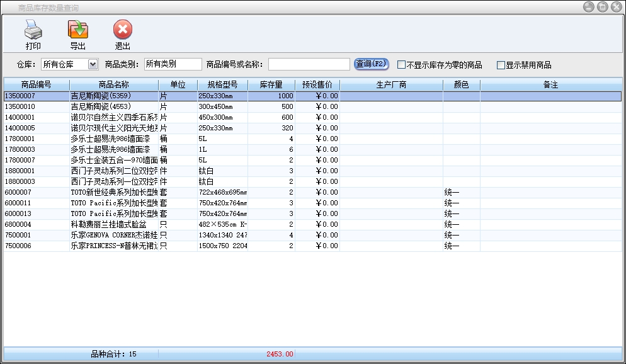
Task: Minimize the window using title bar button
Action: coord(588,7)
